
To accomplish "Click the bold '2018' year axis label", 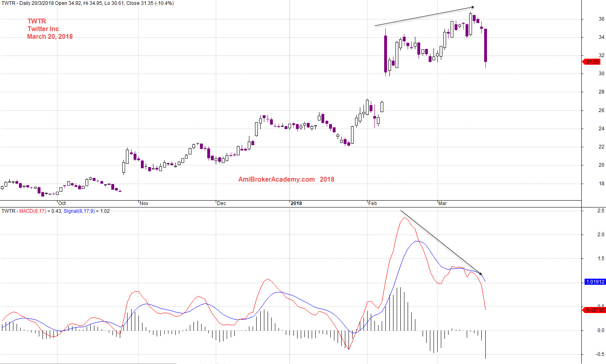I will (x=296, y=203).
